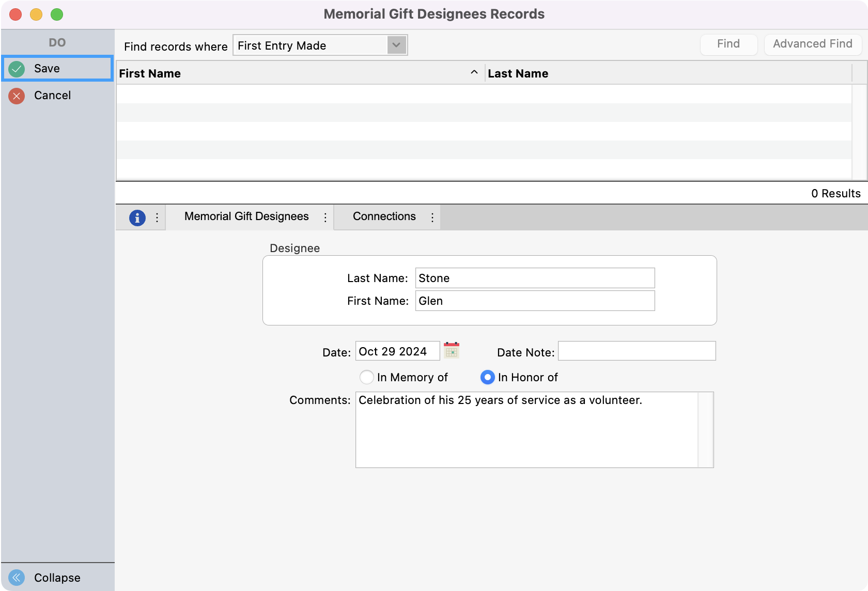Viewport: 868px width, 591px height.
Task: Click the Comments box vertical scrollbar
Action: (x=705, y=430)
